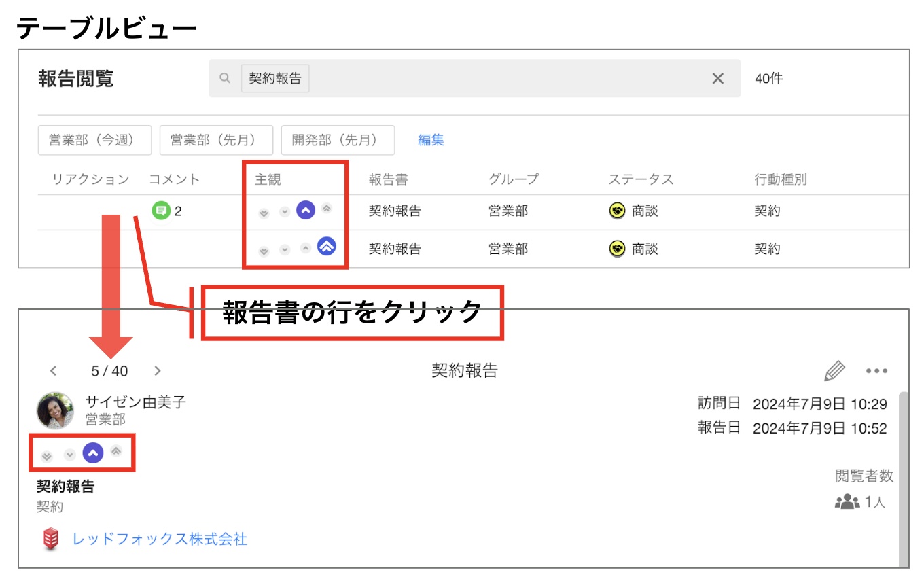This screenshot has height=583, width=924.
Task: Click the 訪問日 date 2024年7月9日 10:29
Action: click(x=819, y=404)
